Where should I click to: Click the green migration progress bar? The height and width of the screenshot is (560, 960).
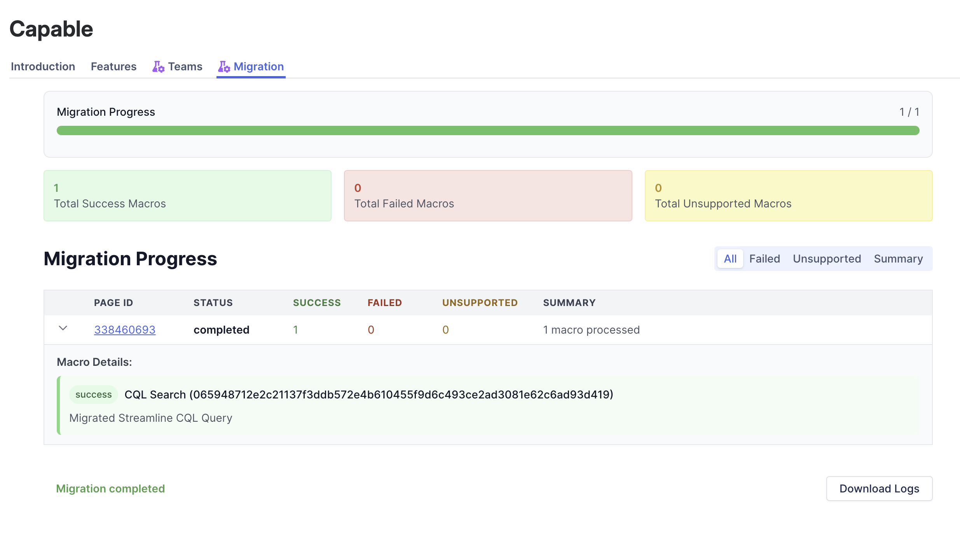488,130
